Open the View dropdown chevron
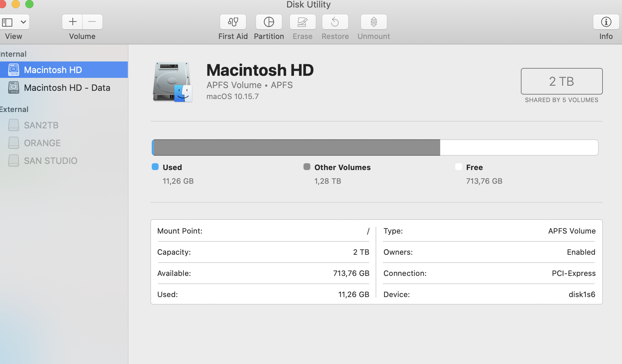 tap(23, 22)
